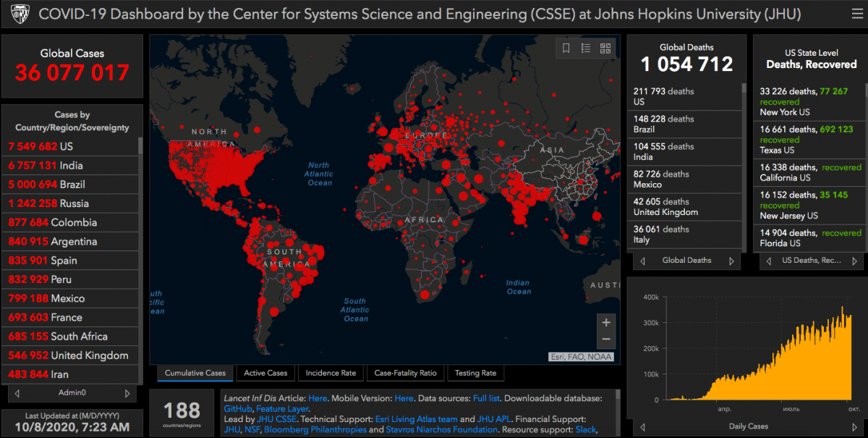The height and width of the screenshot is (438, 868).
Task: Go to previous page beside Admin0
Action: click(x=17, y=393)
